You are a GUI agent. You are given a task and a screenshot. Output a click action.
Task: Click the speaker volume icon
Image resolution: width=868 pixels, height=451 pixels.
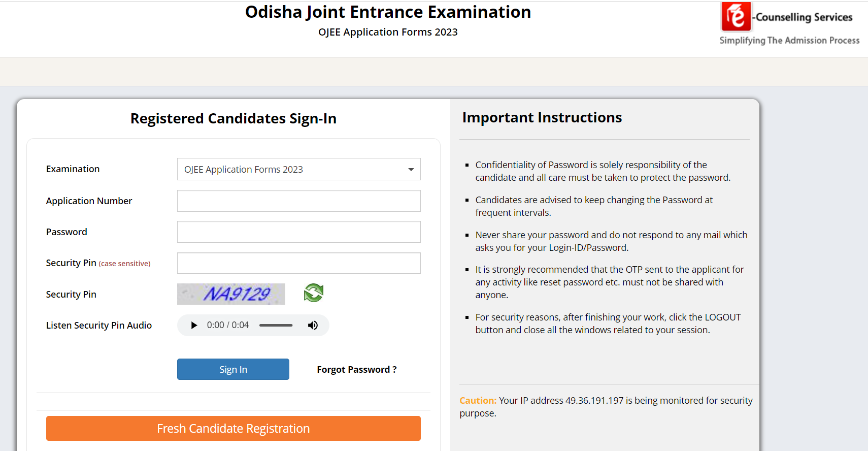[x=313, y=325]
